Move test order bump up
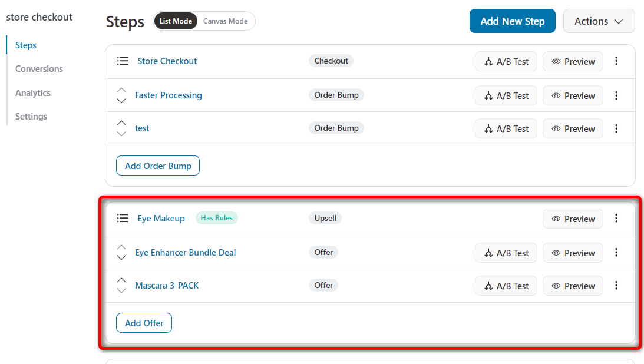 coord(121,123)
